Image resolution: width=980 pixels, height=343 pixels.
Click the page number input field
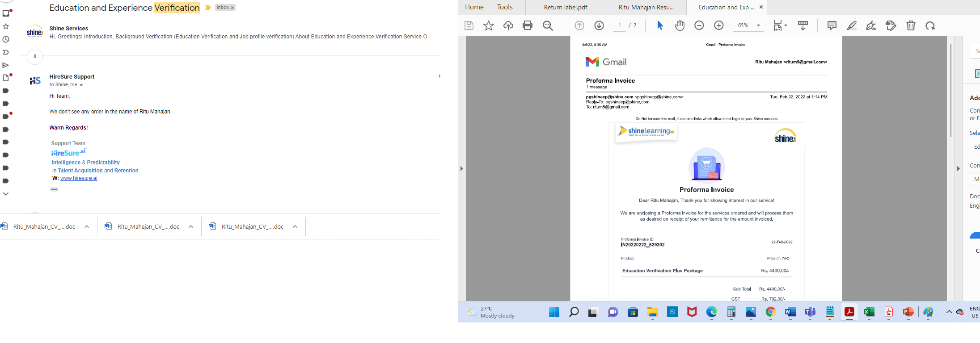click(x=619, y=25)
